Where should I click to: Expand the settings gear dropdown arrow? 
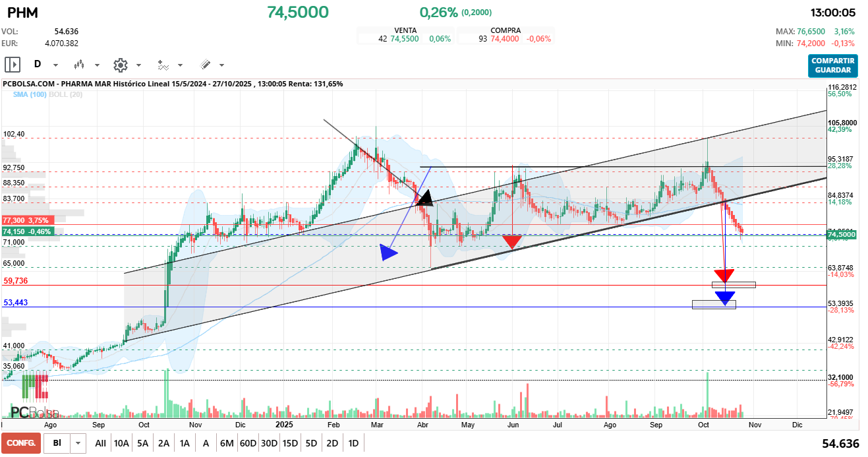click(138, 65)
